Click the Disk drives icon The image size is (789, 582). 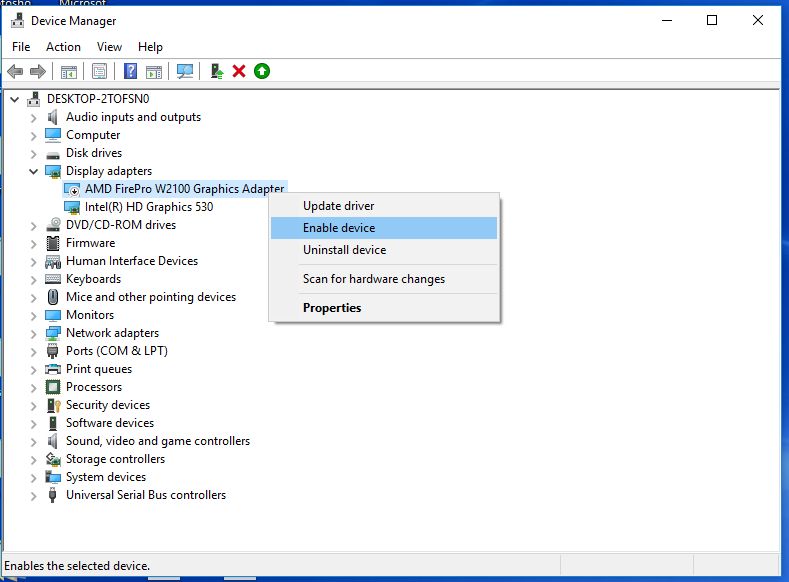pos(53,155)
